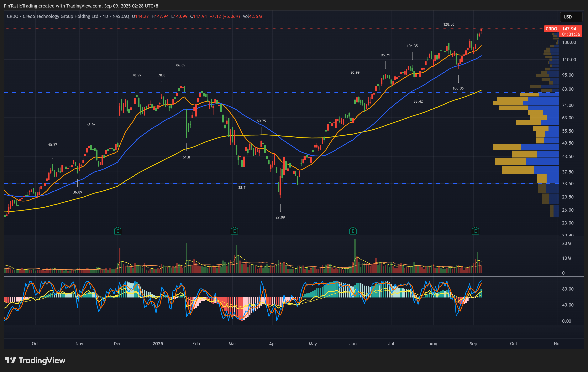Viewport: 588px width, 372px height.
Task: Click the CRDO Credo Technology symbol title
Action: pos(52,16)
